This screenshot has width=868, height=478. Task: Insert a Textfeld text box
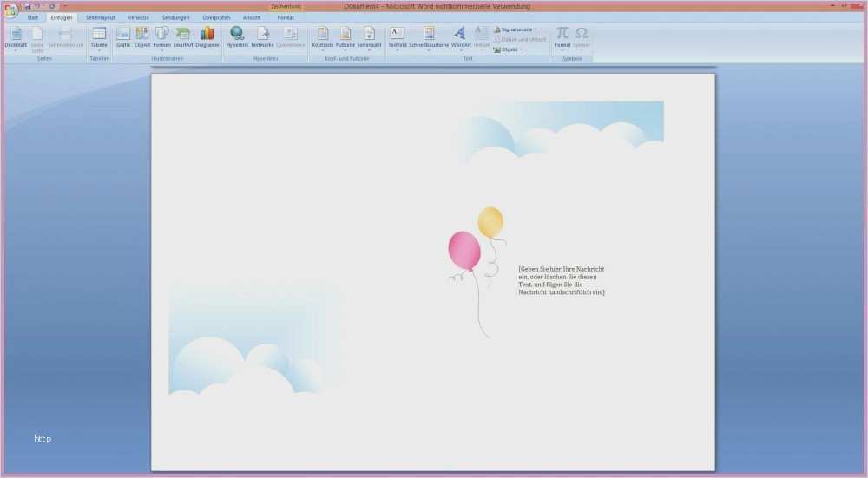[x=397, y=36]
